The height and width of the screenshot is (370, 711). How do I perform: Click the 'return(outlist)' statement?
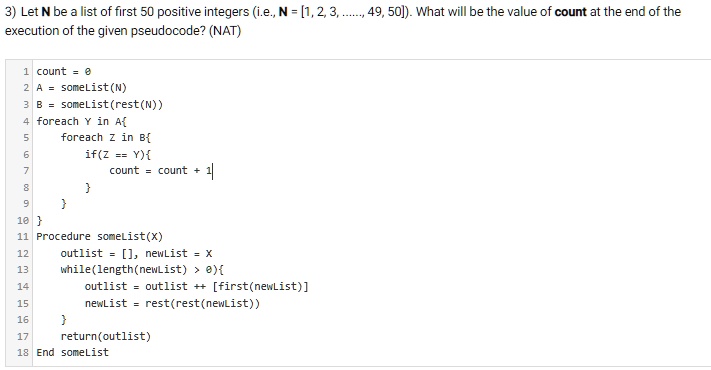point(106,336)
